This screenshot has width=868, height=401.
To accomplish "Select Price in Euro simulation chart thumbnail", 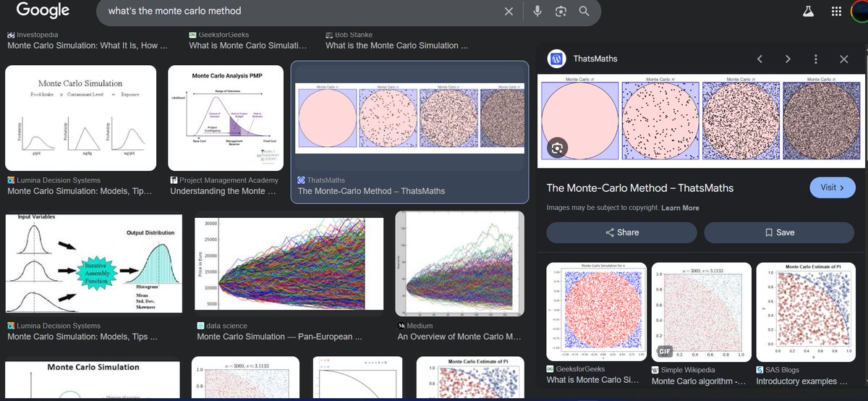I will [x=290, y=263].
